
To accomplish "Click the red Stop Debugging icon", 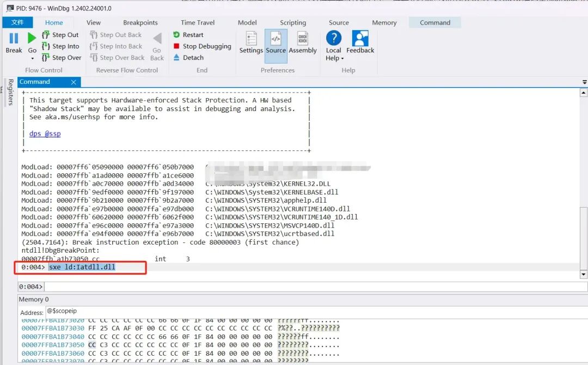I will [x=176, y=46].
